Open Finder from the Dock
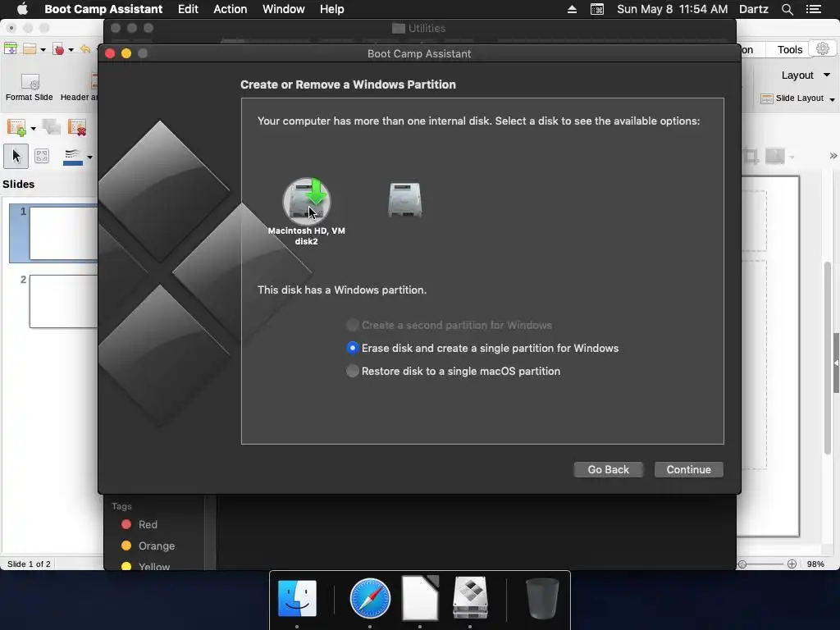 297,598
